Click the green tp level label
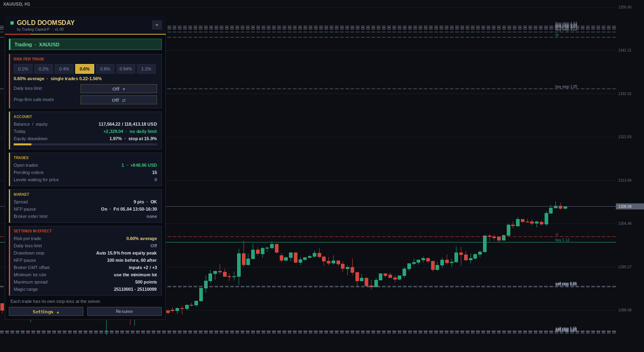Viewport: 644px width, 352px height. 557,35
